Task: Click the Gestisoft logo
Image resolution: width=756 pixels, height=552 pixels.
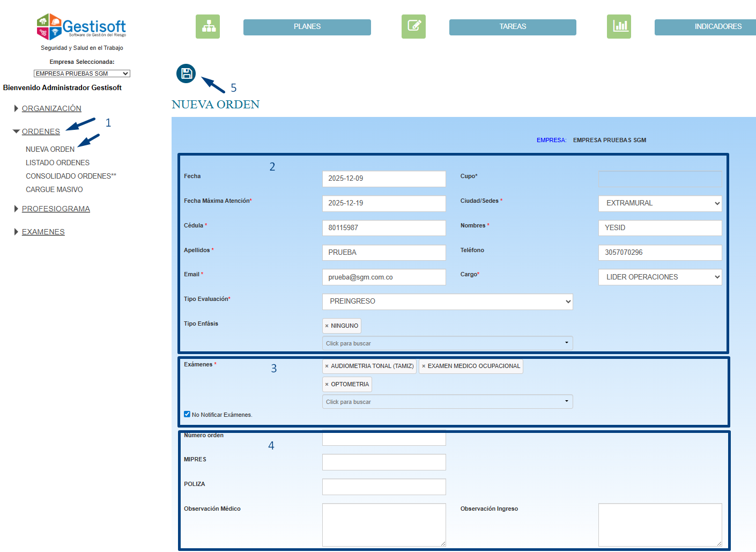Action: pyautogui.click(x=81, y=27)
